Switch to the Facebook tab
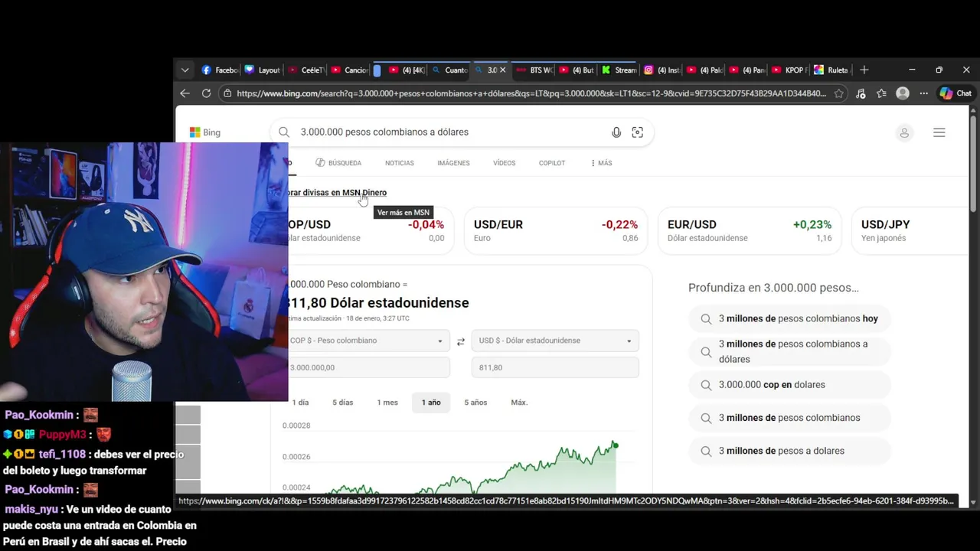Image resolution: width=980 pixels, height=551 pixels. point(220,70)
